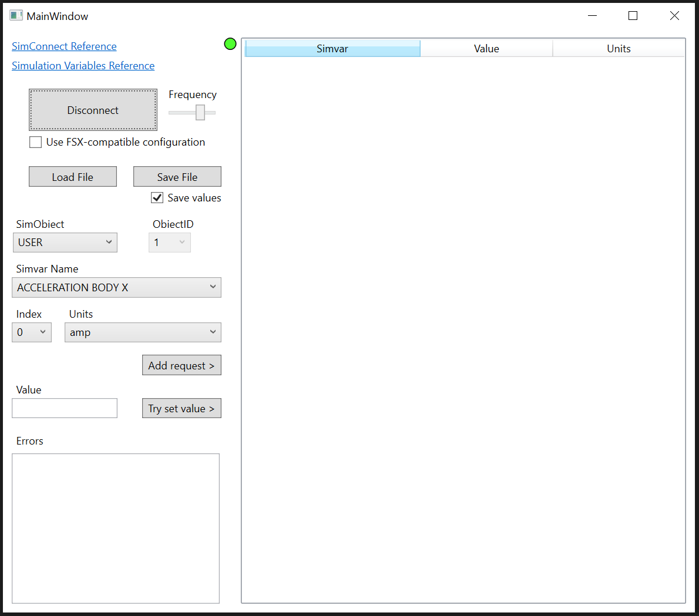Image resolution: width=699 pixels, height=616 pixels.
Task: Open the SimConnect Reference link
Action: click(x=63, y=46)
